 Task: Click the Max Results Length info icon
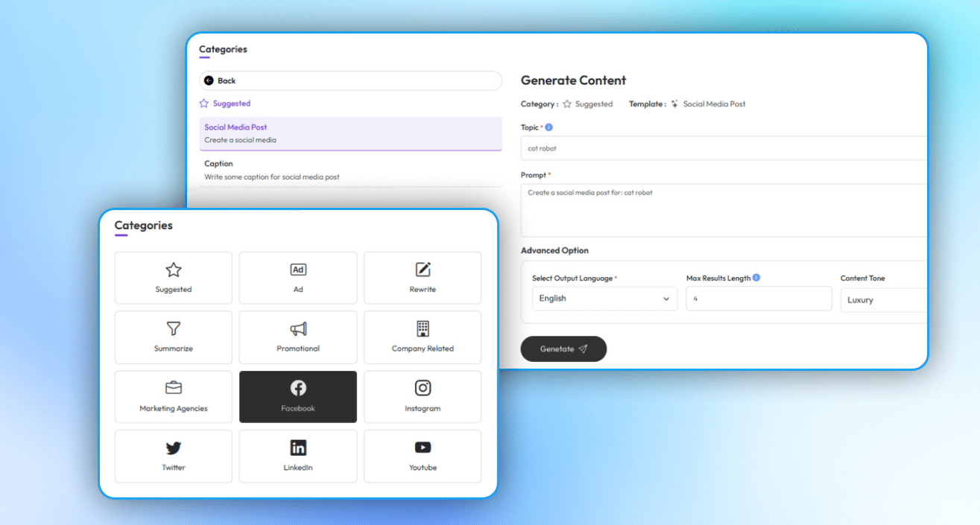756,278
